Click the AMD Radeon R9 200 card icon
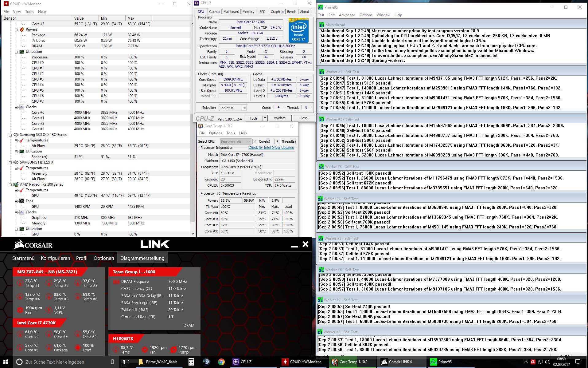 coord(16,184)
